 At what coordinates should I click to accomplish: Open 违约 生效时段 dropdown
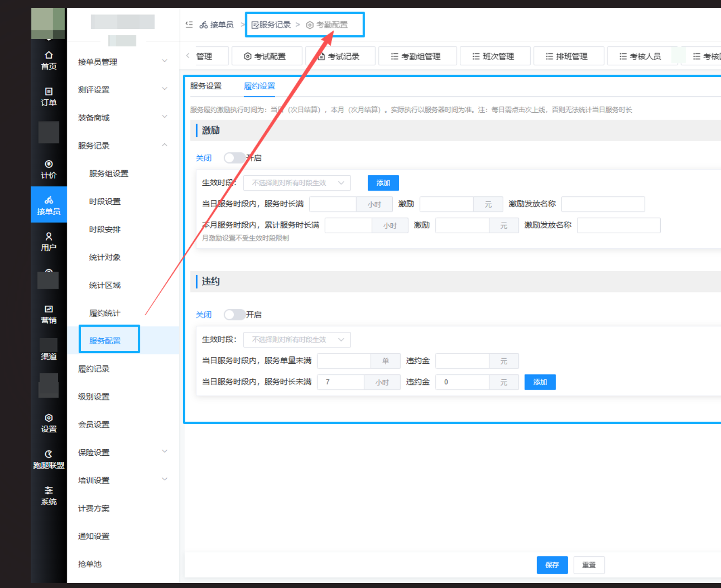point(297,340)
